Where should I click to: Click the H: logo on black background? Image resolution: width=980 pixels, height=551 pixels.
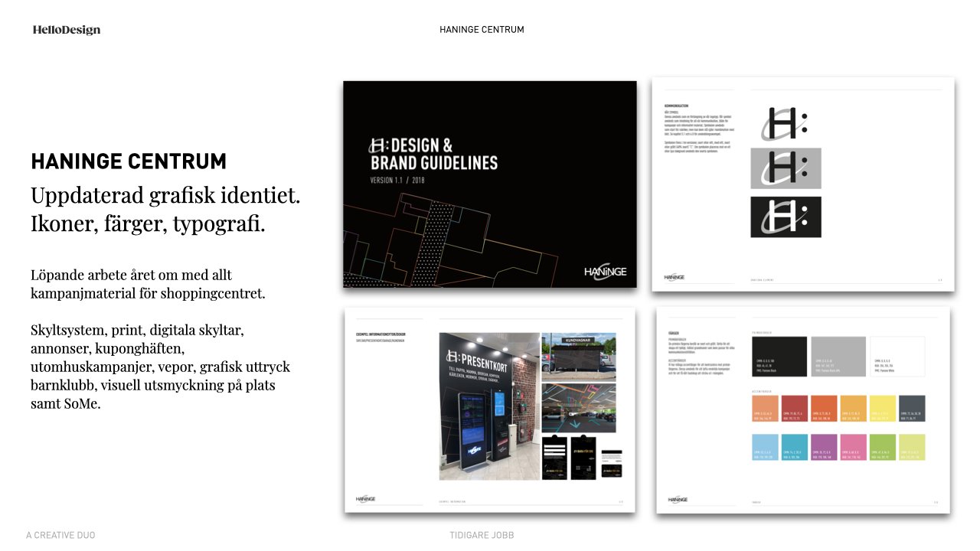tap(786, 217)
